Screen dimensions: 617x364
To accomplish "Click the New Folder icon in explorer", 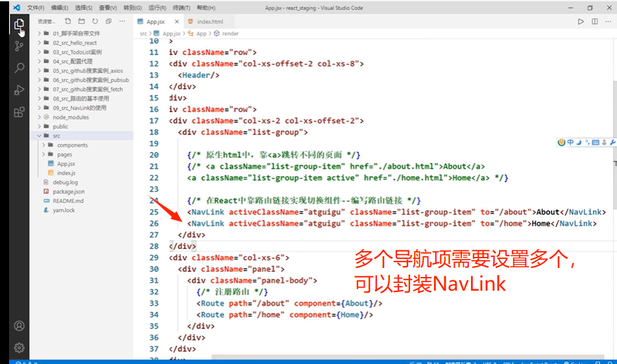I will [x=82, y=21].
